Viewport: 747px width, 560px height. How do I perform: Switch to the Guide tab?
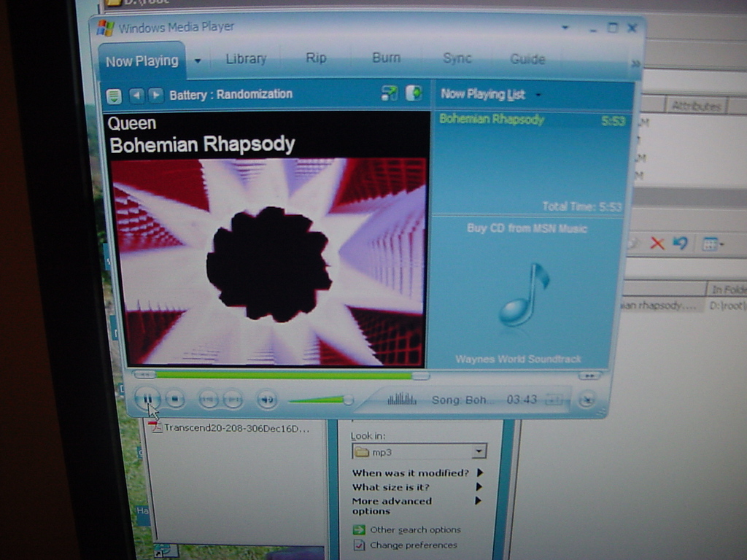coord(527,58)
